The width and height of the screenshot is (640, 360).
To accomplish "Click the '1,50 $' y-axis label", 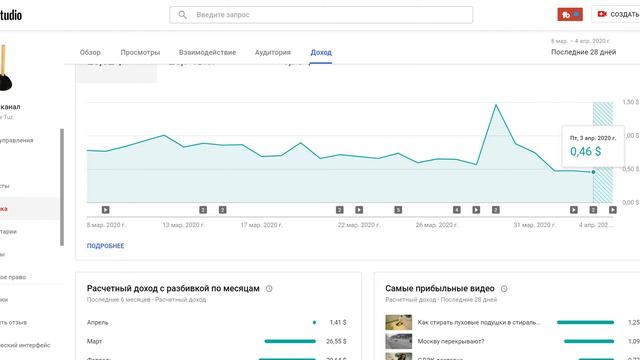I will point(631,102).
